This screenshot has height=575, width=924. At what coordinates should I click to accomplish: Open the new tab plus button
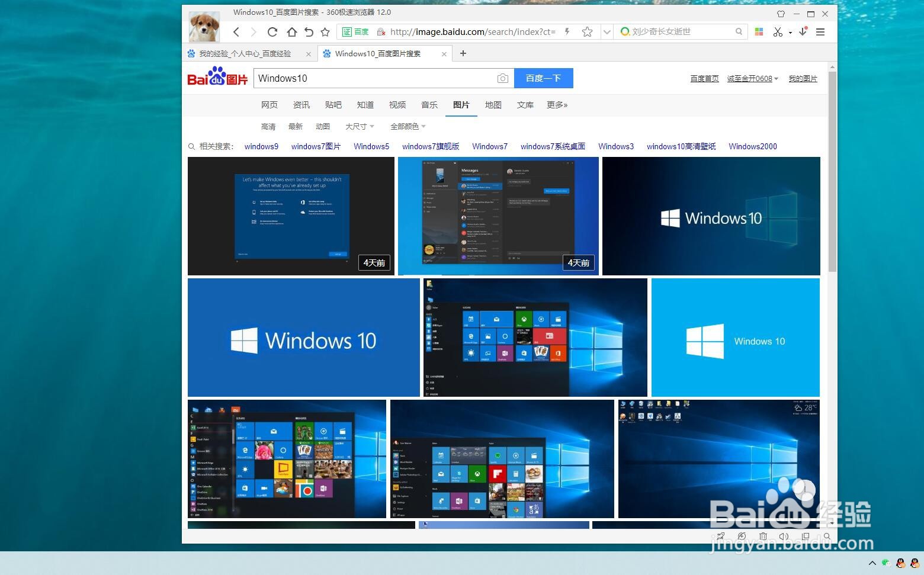pyautogui.click(x=463, y=53)
